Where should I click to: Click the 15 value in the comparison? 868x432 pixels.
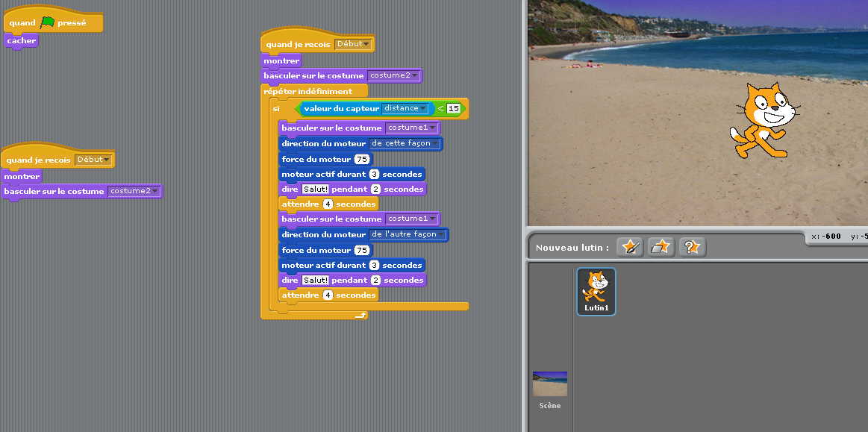[x=453, y=108]
